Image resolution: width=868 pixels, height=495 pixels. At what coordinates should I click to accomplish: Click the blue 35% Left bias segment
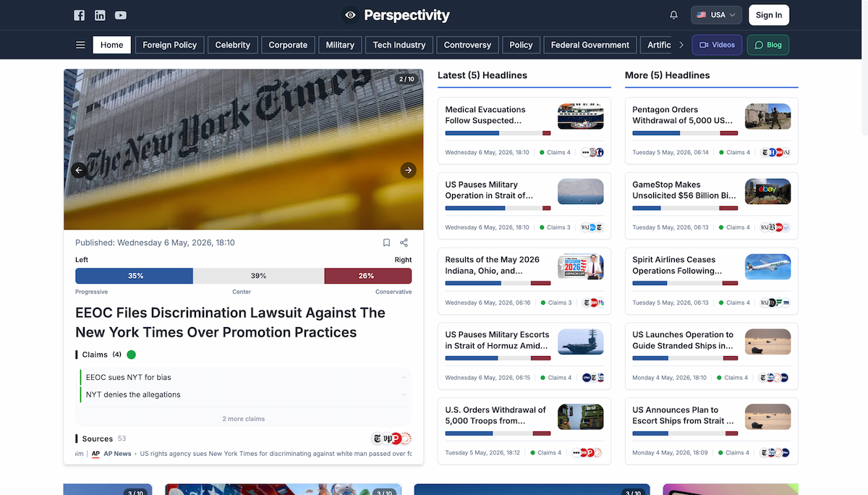[135, 276]
